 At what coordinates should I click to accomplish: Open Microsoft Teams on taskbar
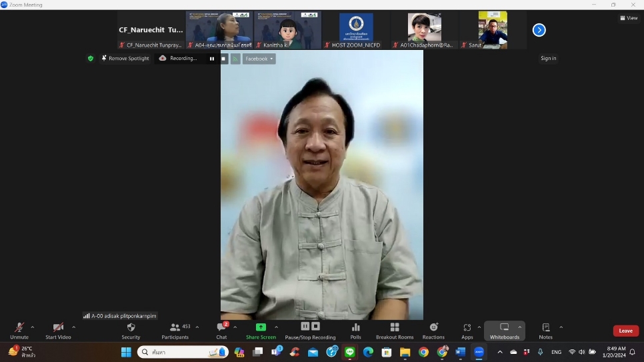pos(277,352)
